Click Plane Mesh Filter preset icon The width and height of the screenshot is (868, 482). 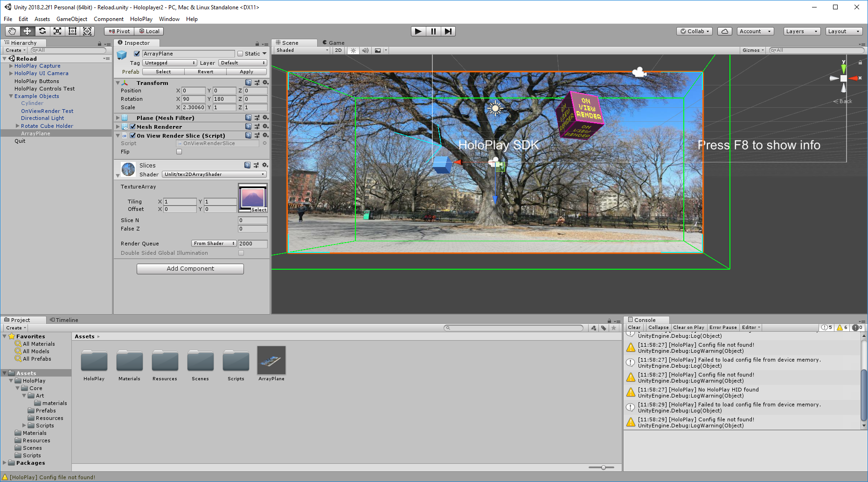tap(257, 118)
